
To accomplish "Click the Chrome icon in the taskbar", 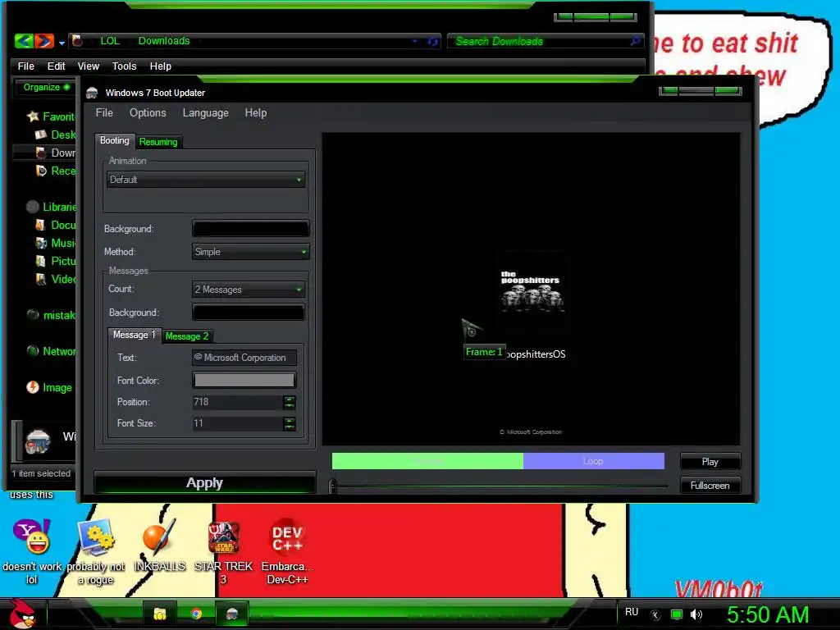I will pos(196,614).
